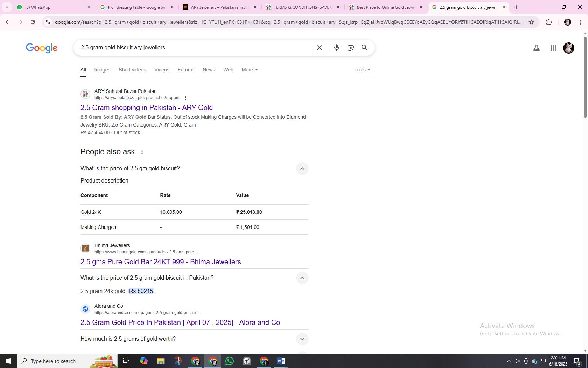Image resolution: width=588 pixels, height=368 pixels.
Task: Switch to News results
Action: pyautogui.click(x=209, y=70)
